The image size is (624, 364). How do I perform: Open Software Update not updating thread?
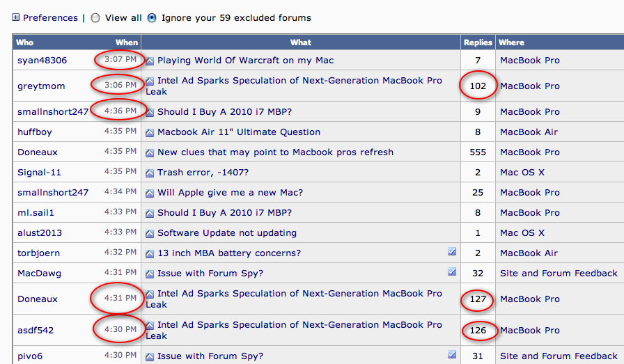(x=227, y=233)
